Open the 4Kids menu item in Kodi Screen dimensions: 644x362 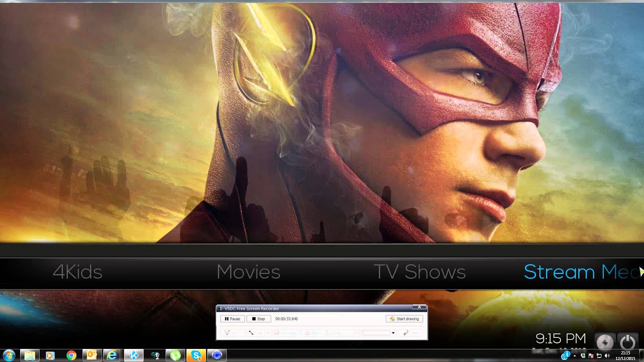tap(77, 272)
